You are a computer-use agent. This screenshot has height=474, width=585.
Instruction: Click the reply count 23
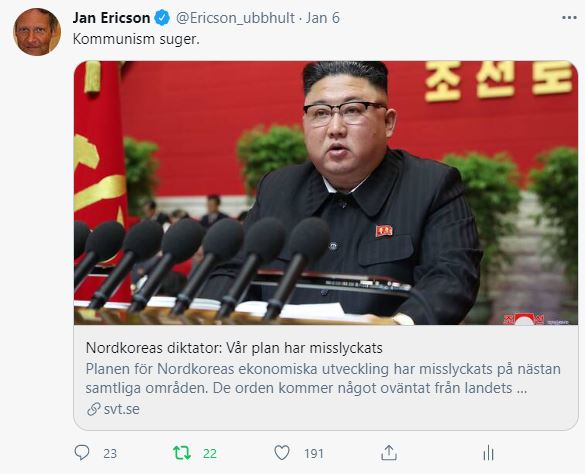[110, 453]
